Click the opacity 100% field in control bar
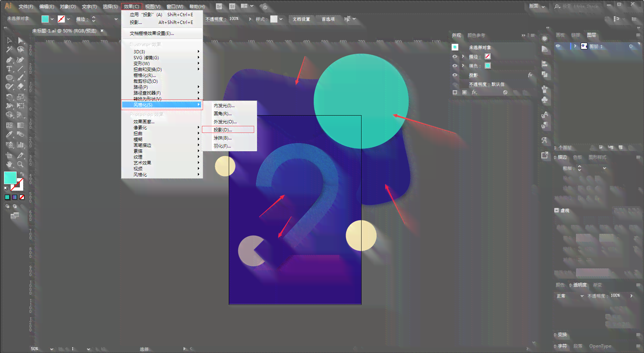 pyautogui.click(x=237, y=19)
